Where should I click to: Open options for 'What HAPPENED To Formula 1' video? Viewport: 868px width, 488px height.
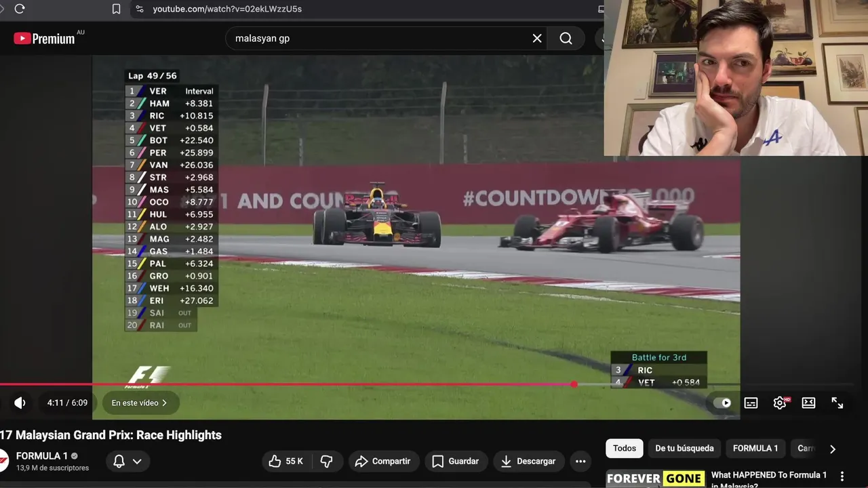(842, 476)
